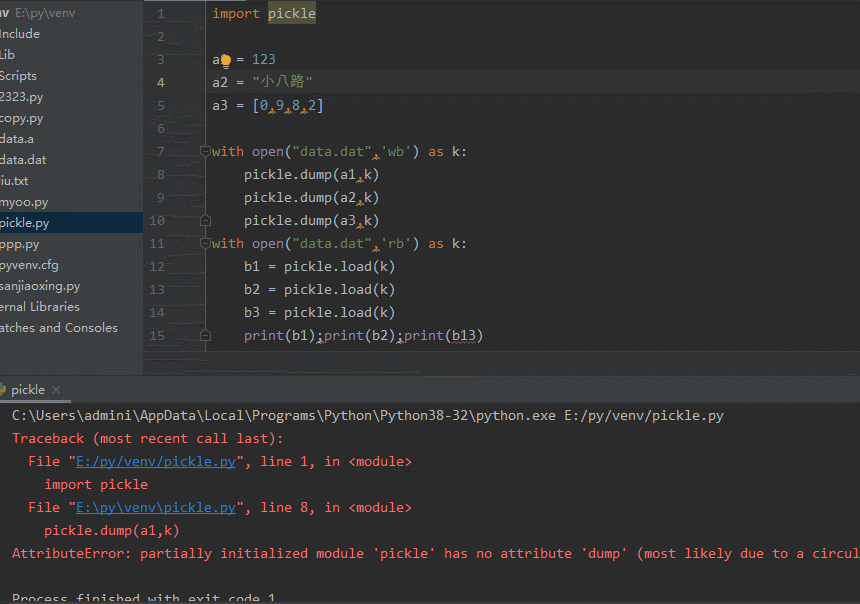The height and width of the screenshot is (604, 860).
Task: Open the E:/py/venv/pickle.py traceback link
Action: (156, 462)
